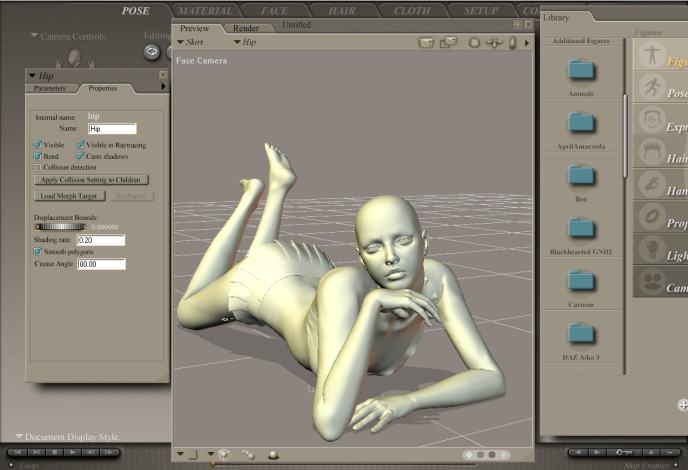The width and height of the screenshot is (688, 470).
Task: Click Apply Collision Setting to Children button
Action: 91,180
